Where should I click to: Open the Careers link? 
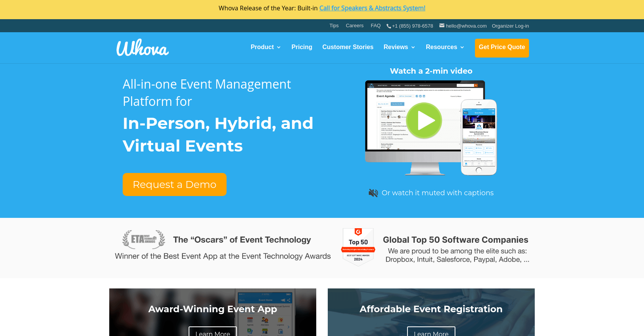[355, 26]
